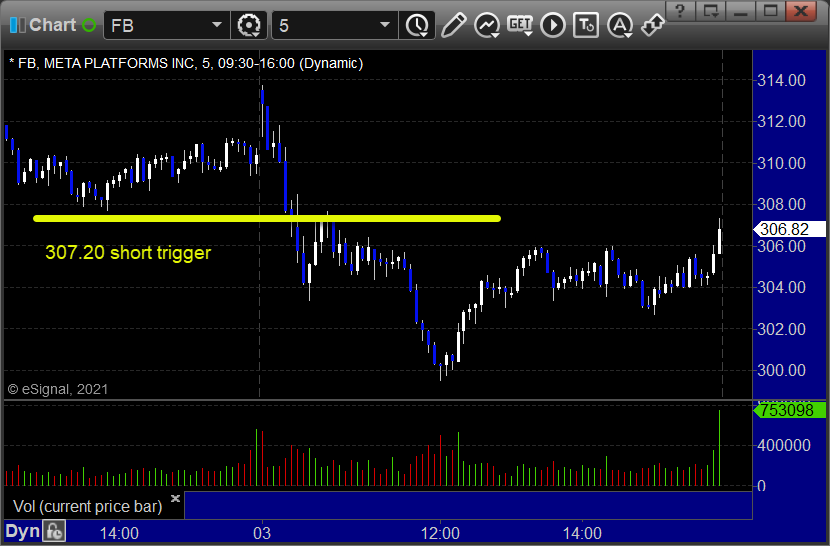Open the time template clock menu
This screenshot has height=546, width=830.
click(x=418, y=25)
